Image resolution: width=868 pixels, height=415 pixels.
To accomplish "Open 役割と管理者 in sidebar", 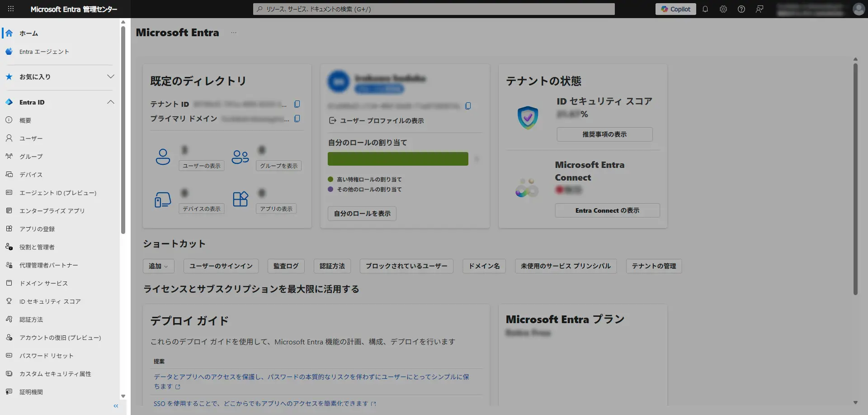I will pyautogui.click(x=61, y=247).
